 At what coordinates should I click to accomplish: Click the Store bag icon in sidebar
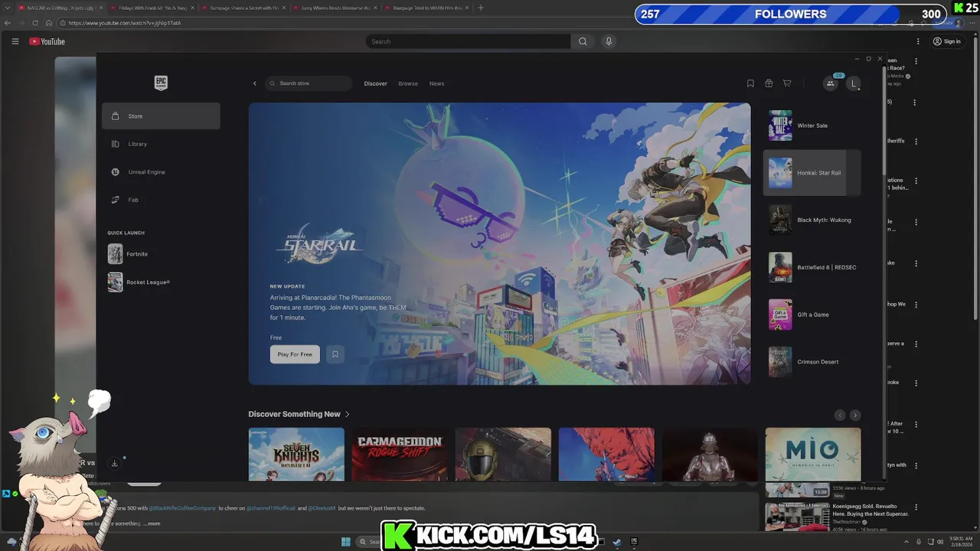click(x=115, y=116)
